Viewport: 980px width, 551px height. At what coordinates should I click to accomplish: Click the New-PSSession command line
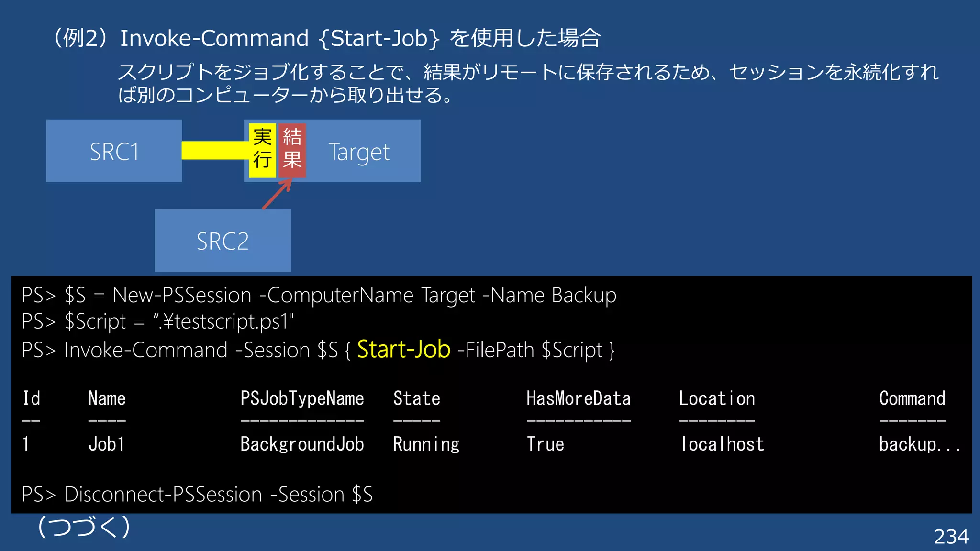[319, 296]
